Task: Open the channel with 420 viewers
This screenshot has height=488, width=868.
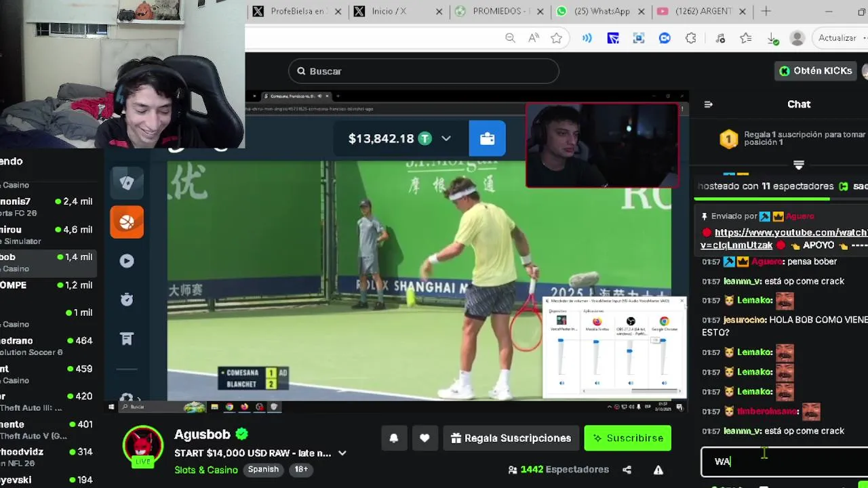Action: click(47, 401)
